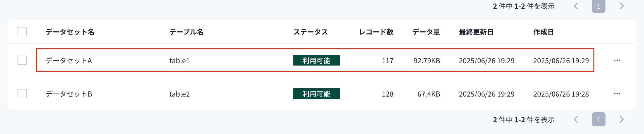This screenshot has height=134, width=644.
Task: Check the box for データセットB row
Action: tap(22, 94)
